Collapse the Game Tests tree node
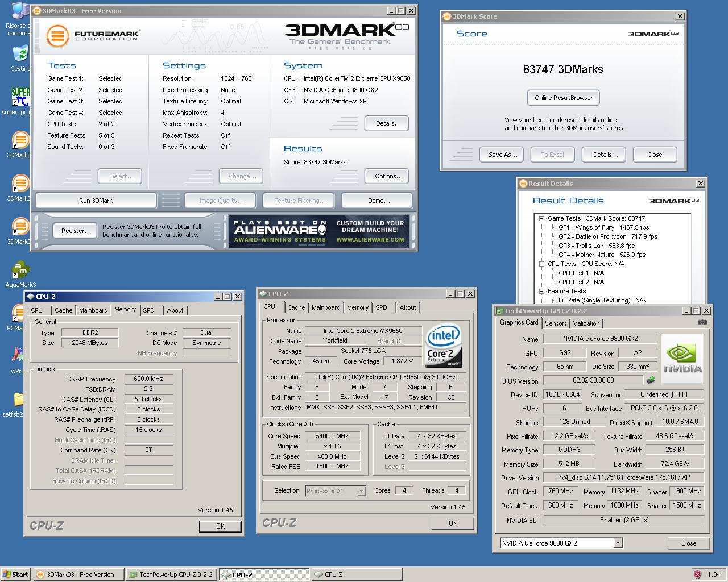This screenshot has width=728, height=582. click(542, 218)
